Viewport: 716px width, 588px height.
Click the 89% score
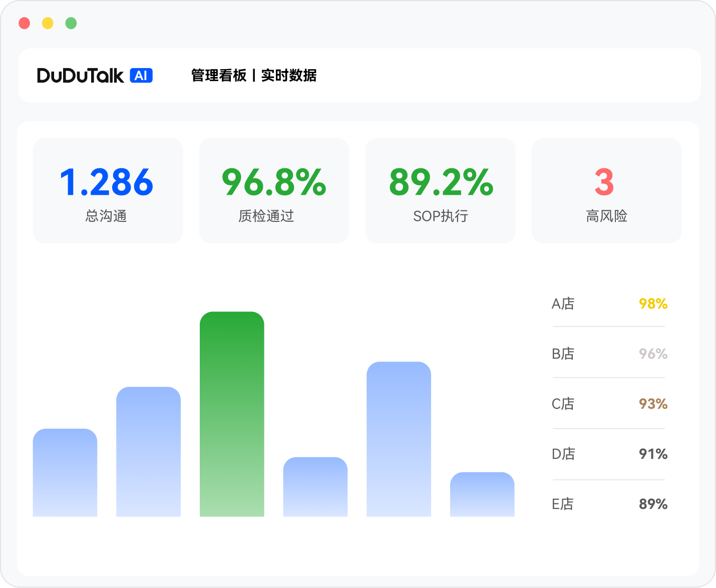point(653,504)
